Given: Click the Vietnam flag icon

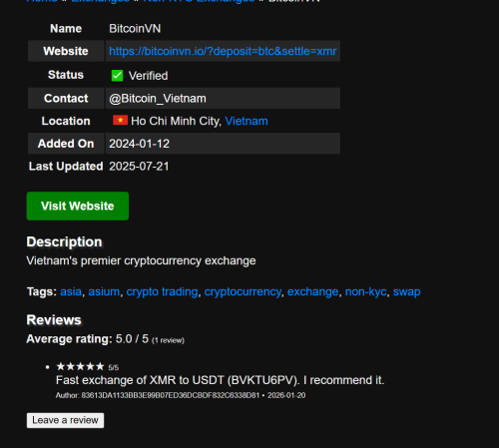Looking at the screenshot, I should 120,120.
